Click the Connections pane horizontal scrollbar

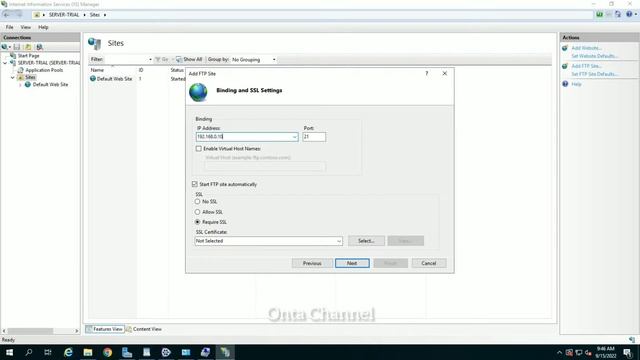[30, 331]
